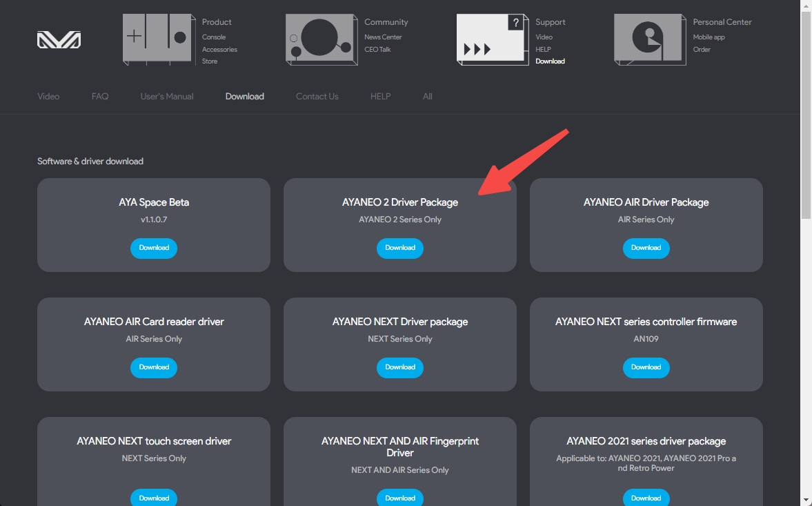812x506 pixels.
Task: Download AYANEO NEXT series controller firmware
Action: tap(646, 367)
